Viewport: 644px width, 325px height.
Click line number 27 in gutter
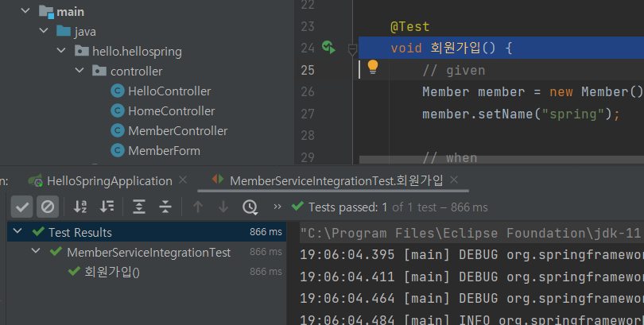click(x=308, y=114)
